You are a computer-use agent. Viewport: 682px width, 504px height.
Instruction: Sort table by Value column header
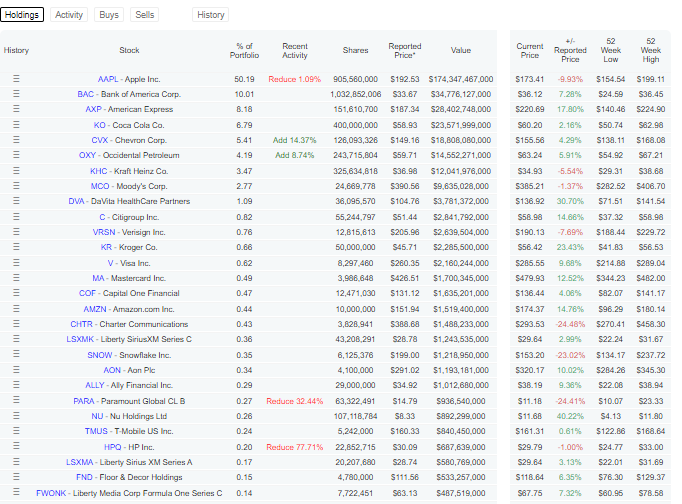point(460,50)
